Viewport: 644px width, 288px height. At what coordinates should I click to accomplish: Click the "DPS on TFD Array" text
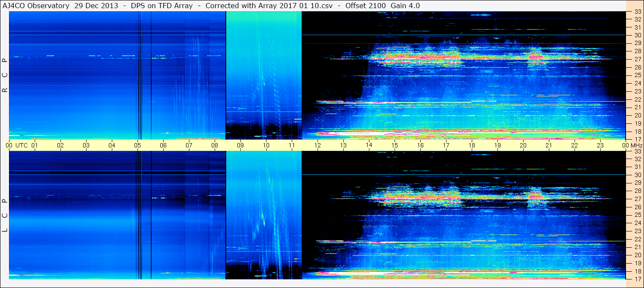(x=162, y=6)
